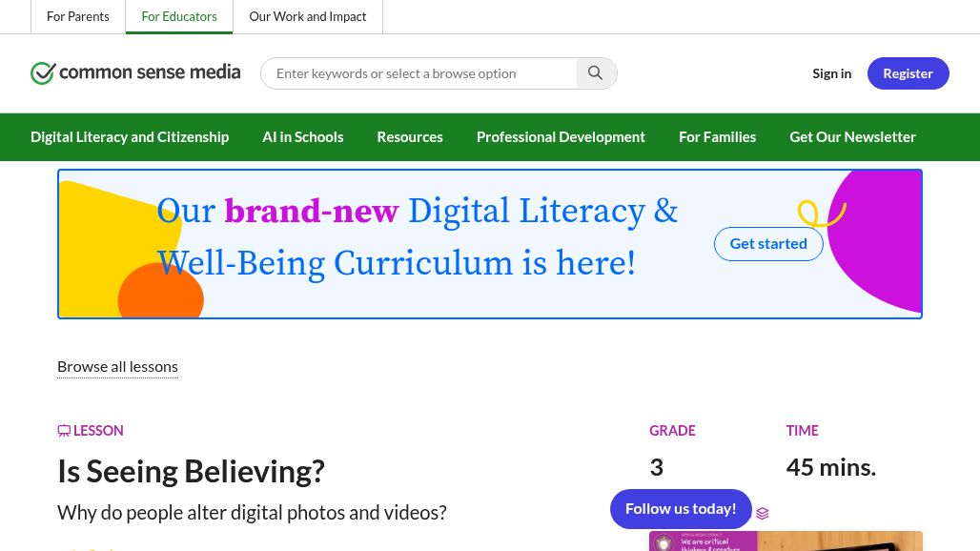
Task: Open the Professional Development menu
Action: (561, 136)
